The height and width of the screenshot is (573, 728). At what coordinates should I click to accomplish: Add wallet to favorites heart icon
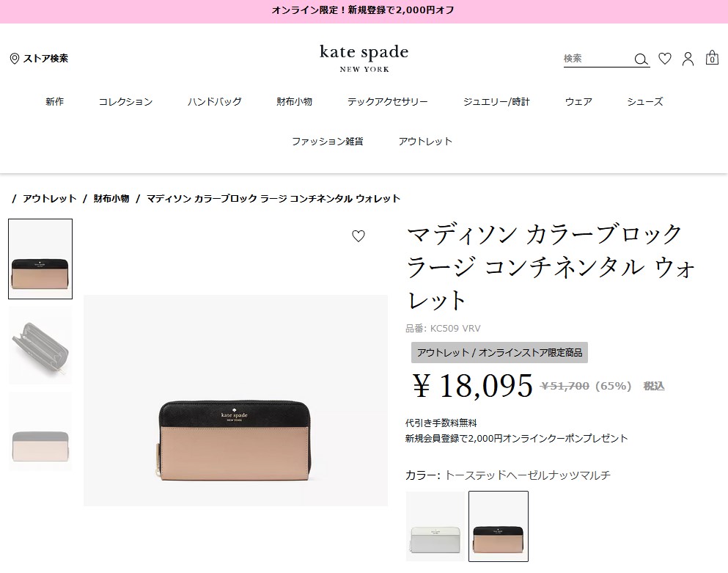tap(358, 236)
